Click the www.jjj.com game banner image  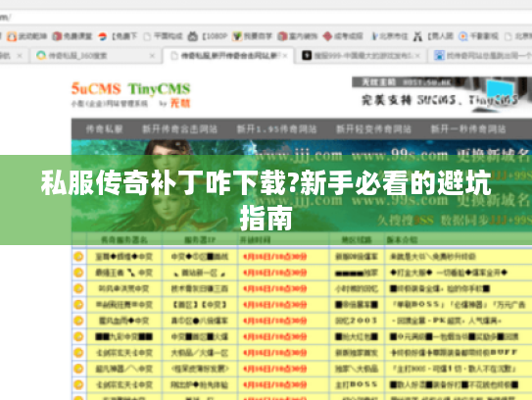click(x=302, y=185)
